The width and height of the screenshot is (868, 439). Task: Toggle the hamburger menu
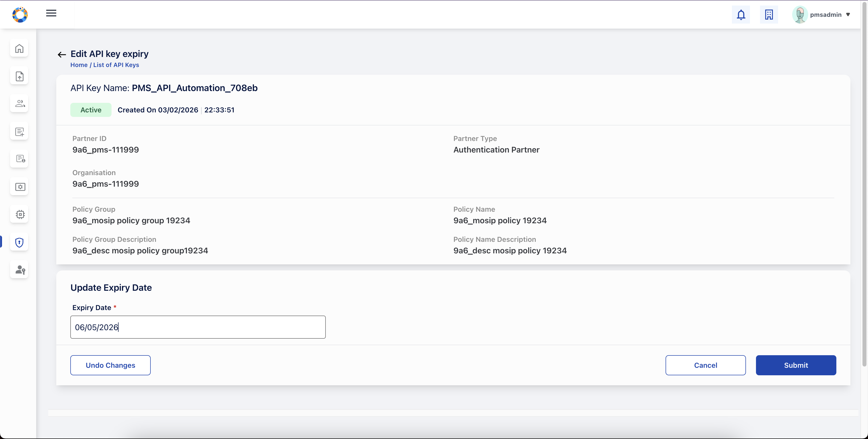pos(51,14)
